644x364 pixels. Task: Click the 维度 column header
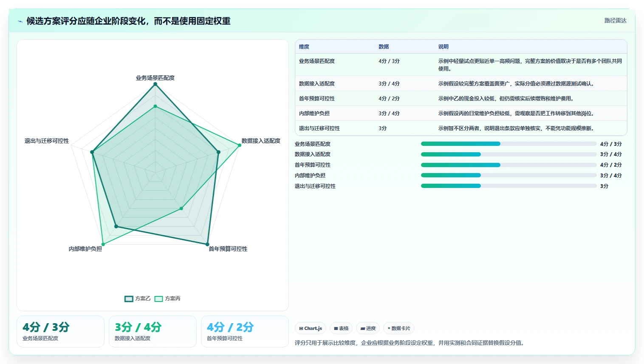(304, 47)
